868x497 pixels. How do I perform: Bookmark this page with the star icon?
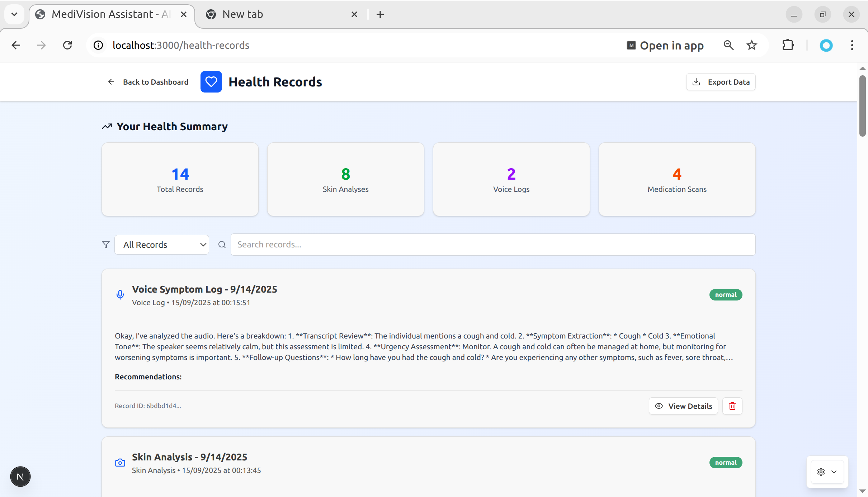[752, 45]
